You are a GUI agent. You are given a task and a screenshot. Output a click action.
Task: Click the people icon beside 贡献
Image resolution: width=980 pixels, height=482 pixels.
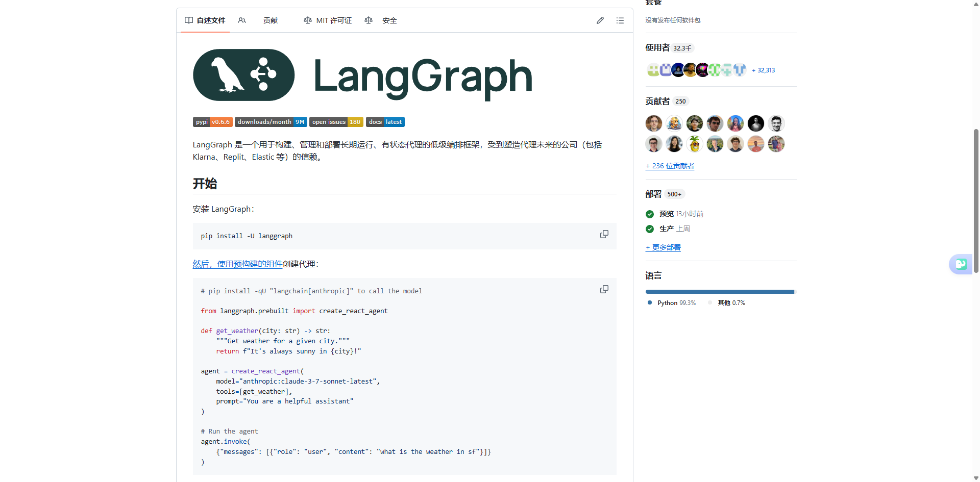pos(242,20)
